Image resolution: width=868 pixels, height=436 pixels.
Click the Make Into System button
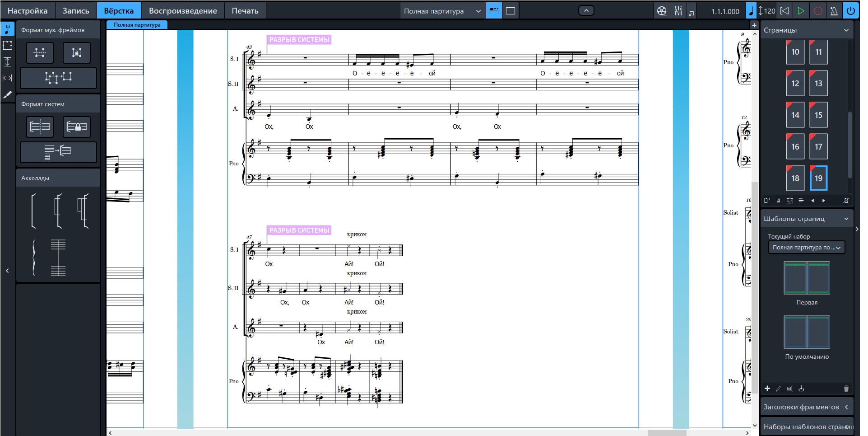pos(58,152)
